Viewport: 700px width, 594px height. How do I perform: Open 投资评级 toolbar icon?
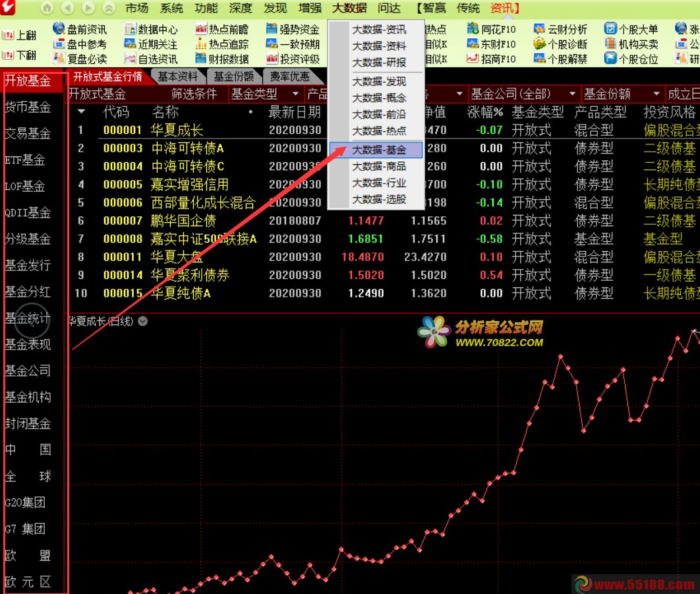(x=272, y=59)
